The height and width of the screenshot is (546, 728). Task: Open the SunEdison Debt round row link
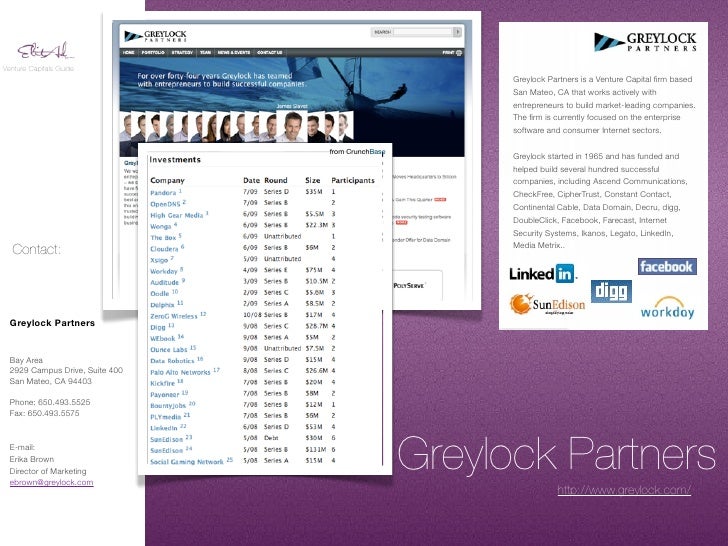point(166,439)
